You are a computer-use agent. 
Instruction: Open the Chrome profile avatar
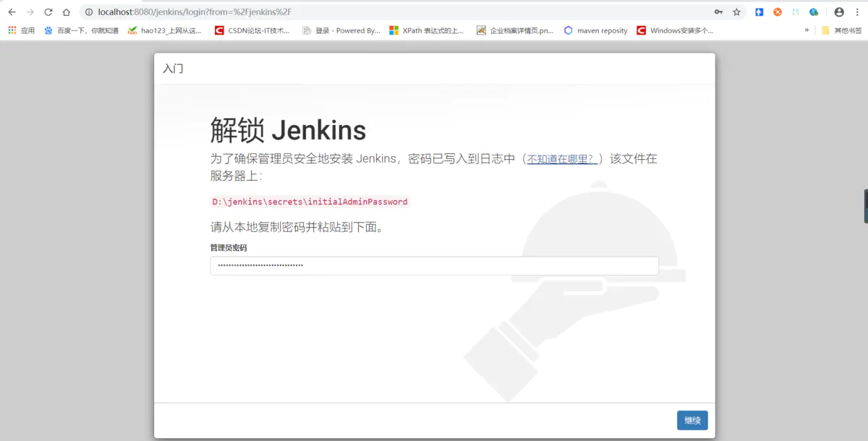(x=839, y=12)
